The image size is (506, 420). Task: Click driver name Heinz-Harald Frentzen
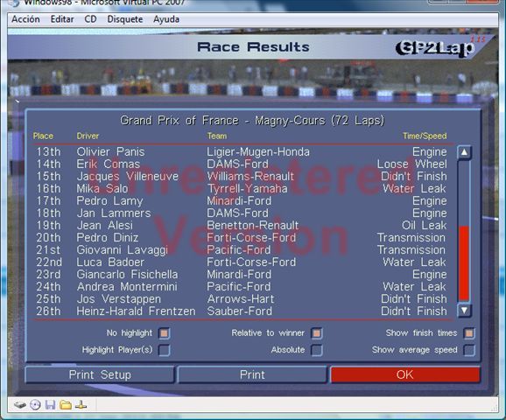click(136, 311)
